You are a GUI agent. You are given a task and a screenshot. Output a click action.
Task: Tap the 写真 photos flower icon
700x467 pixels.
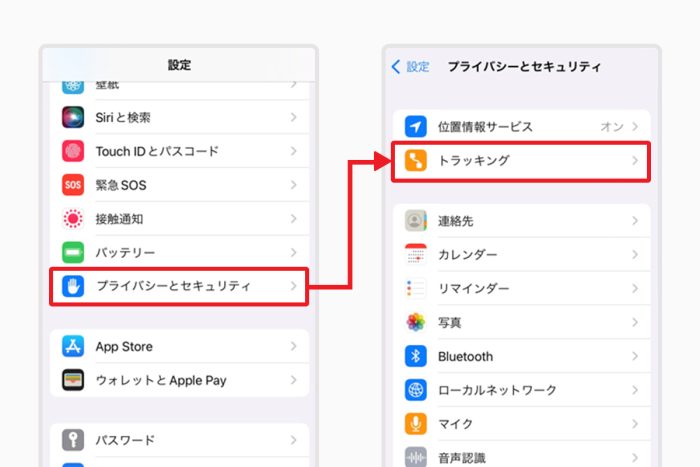pyautogui.click(x=416, y=323)
